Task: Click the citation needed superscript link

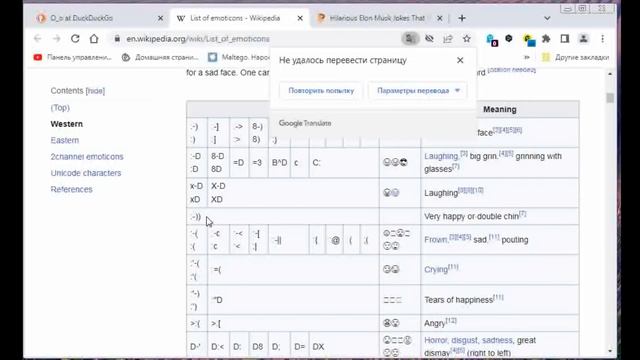Action: pyautogui.click(x=512, y=70)
